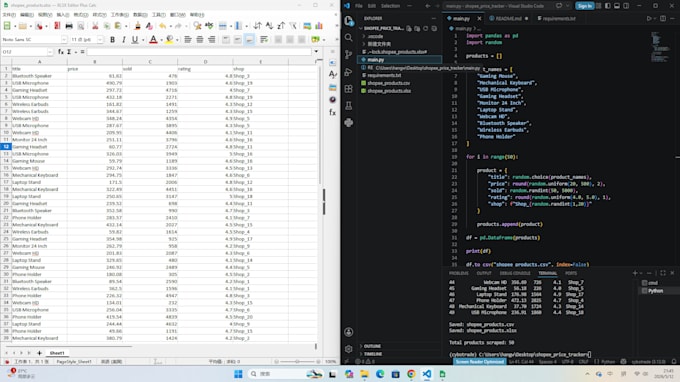This screenshot has width=680, height=382.
Task: Toggle the Align Bottom button in spreadsheet
Action: [249, 39]
